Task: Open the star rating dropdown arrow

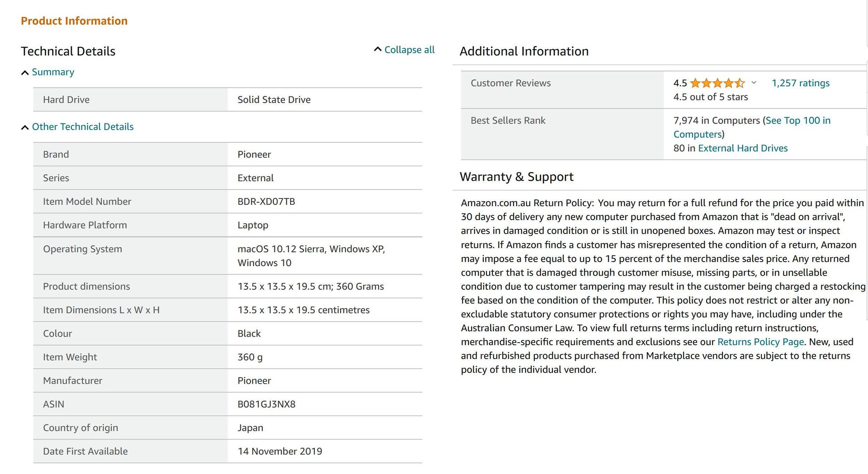Action: [754, 83]
